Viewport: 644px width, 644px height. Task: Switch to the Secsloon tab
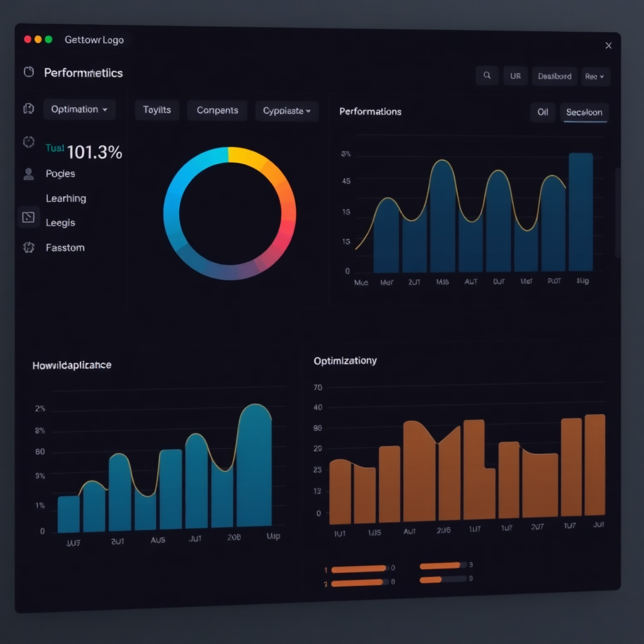point(584,113)
